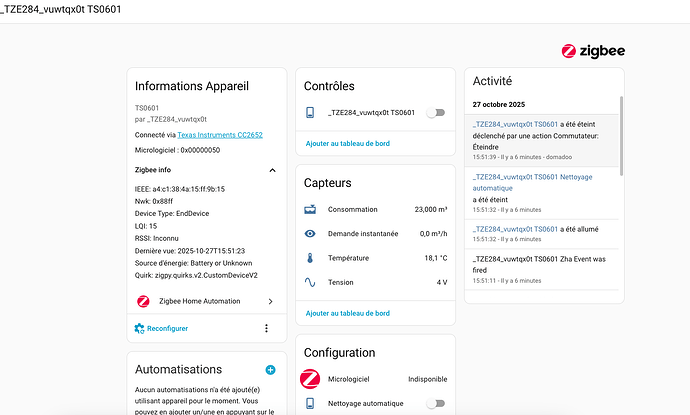Click the thermometer icon for Température
690x415 pixels.
(x=310, y=258)
